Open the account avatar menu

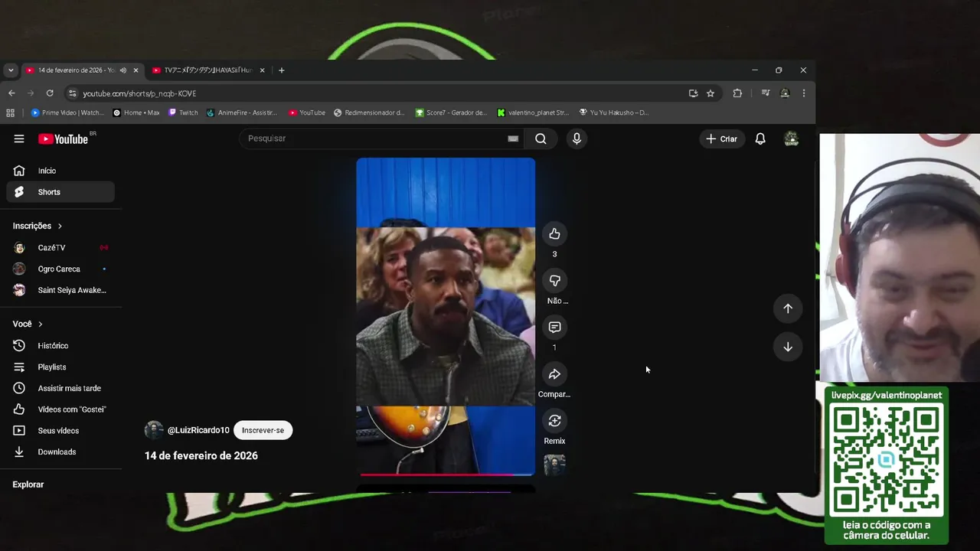click(x=792, y=139)
